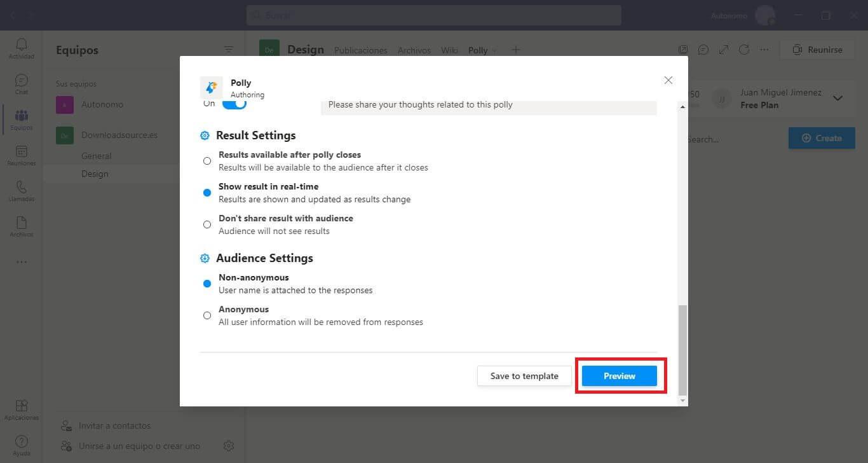Select Don't share result with audience
The height and width of the screenshot is (463, 868).
point(207,225)
